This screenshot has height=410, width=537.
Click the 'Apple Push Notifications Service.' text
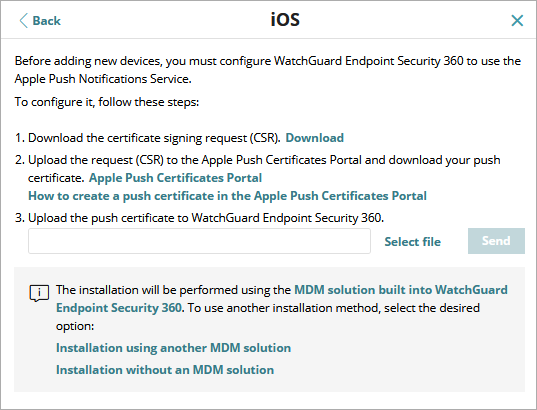[x=103, y=79]
